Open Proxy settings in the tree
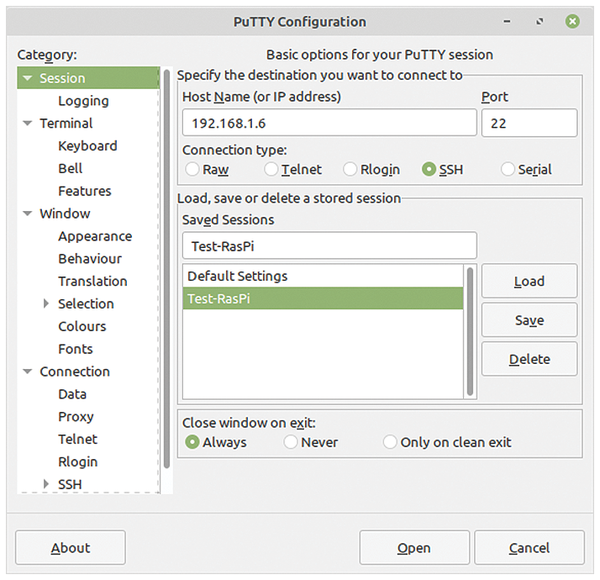Viewport: 600px width, 580px height. [x=76, y=417]
